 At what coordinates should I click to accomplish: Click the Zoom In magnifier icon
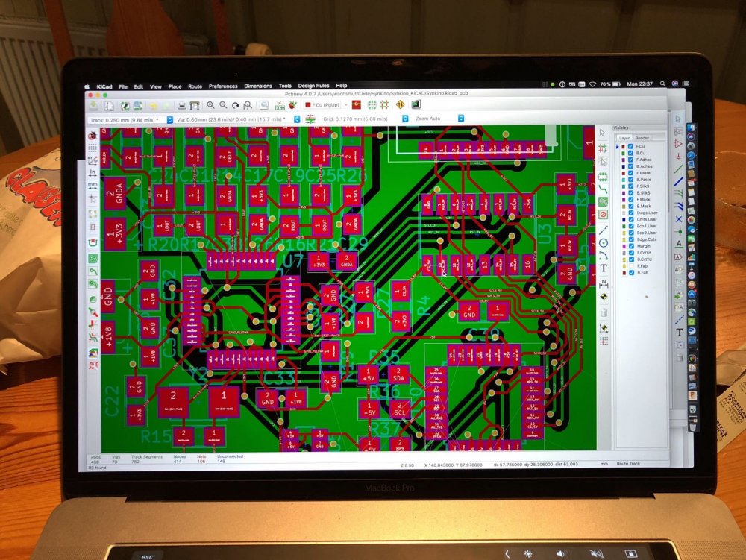(211, 106)
